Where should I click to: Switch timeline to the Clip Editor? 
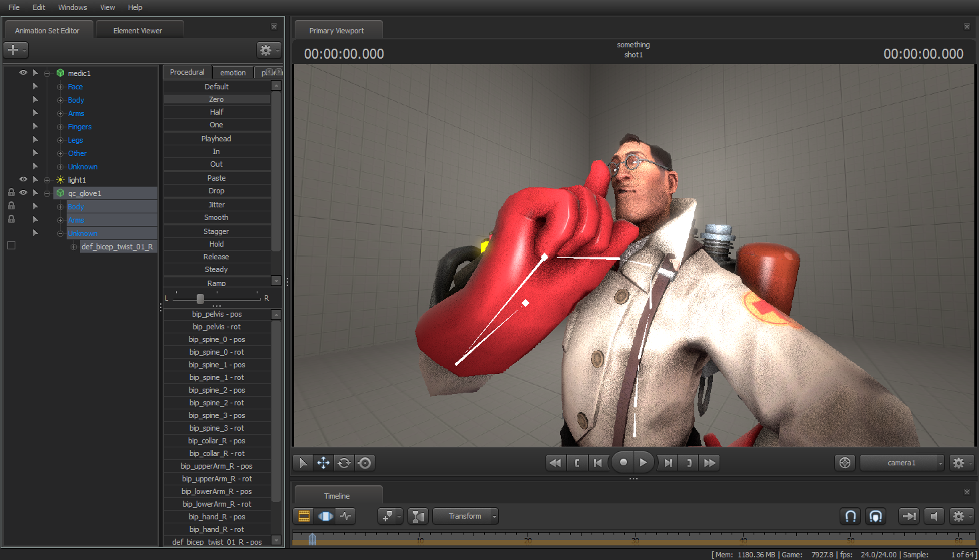[303, 516]
